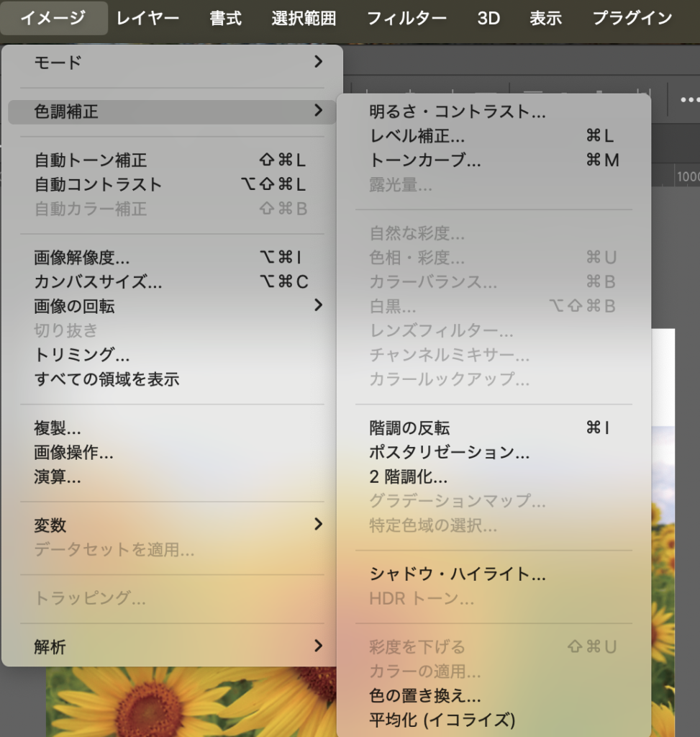
Task: Open 画像解像度 dialog
Action: click(82, 258)
